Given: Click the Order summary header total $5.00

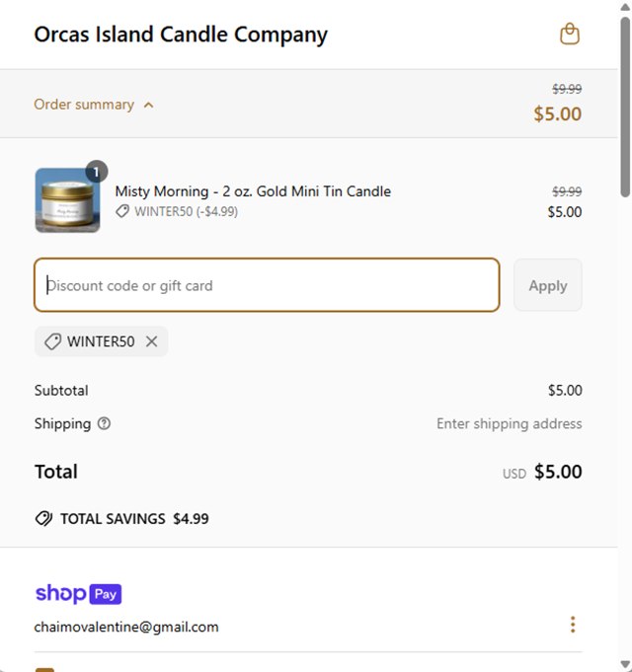Looking at the screenshot, I should tap(557, 113).
